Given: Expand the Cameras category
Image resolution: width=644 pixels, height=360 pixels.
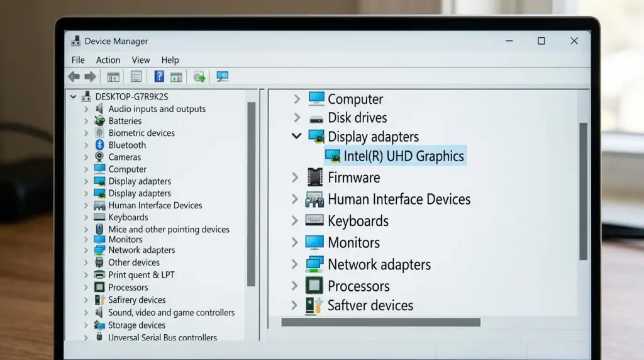Looking at the screenshot, I should click(86, 157).
